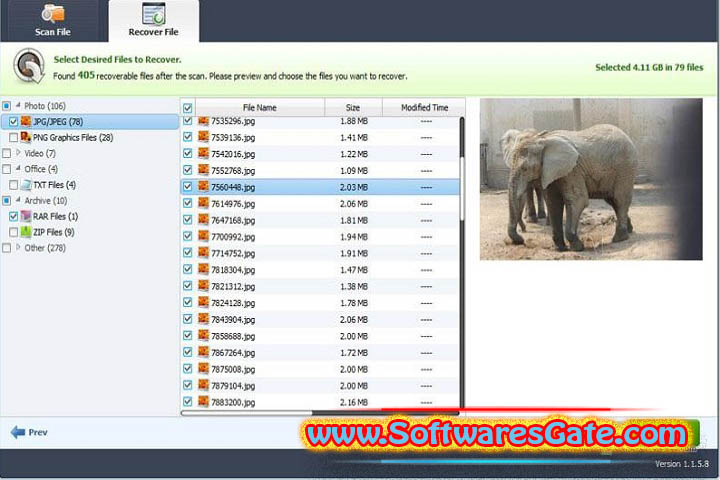Collapse the Photo (106) tree node
Screen dimensions: 720x480
tap(18, 106)
